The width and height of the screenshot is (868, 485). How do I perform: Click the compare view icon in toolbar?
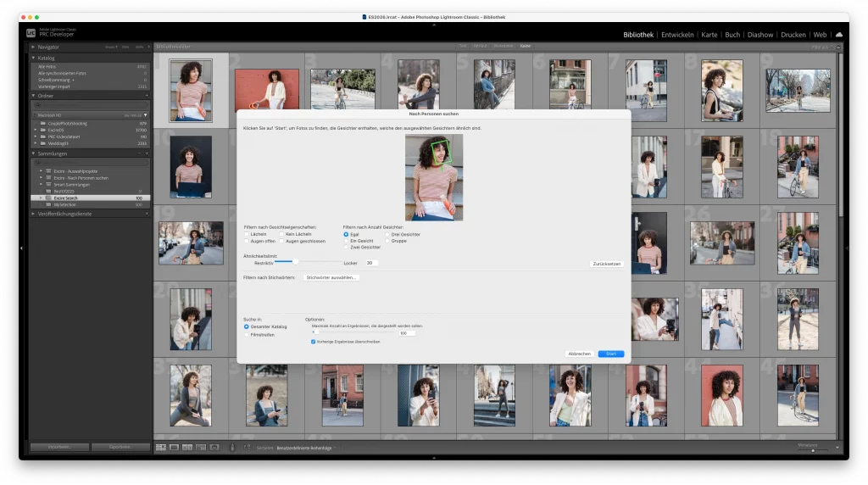click(x=187, y=447)
